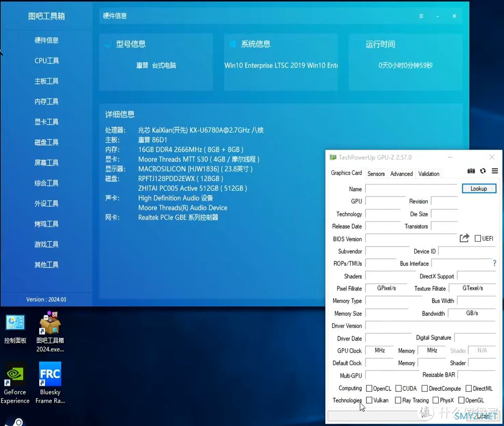Toggle the OpenGL checkbox
This screenshot has height=426, width=504.
461,400
